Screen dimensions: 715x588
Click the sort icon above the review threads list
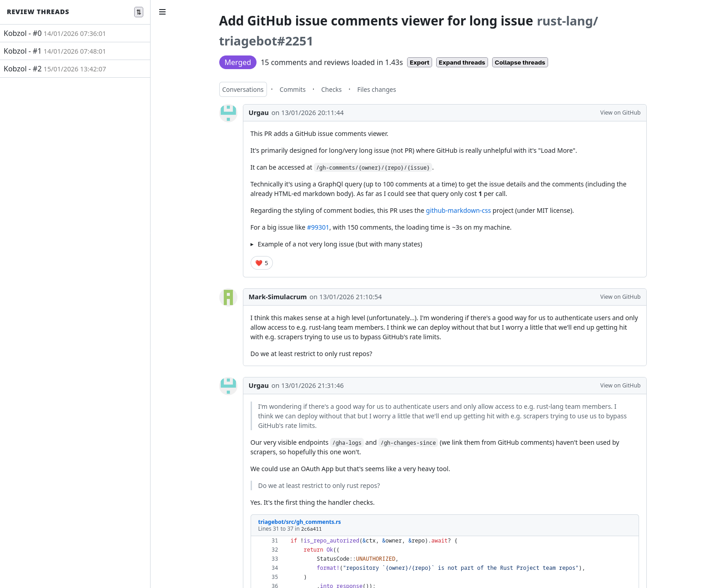click(x=138, y=12)
